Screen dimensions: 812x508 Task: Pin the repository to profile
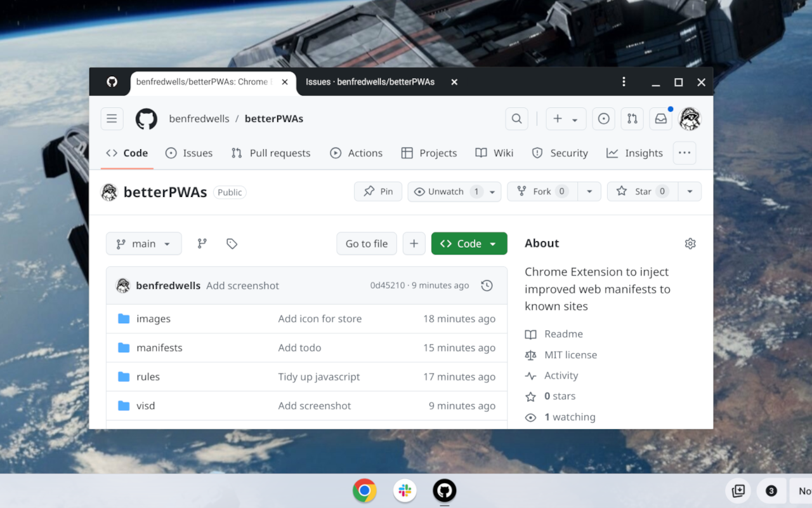[378, 191]
